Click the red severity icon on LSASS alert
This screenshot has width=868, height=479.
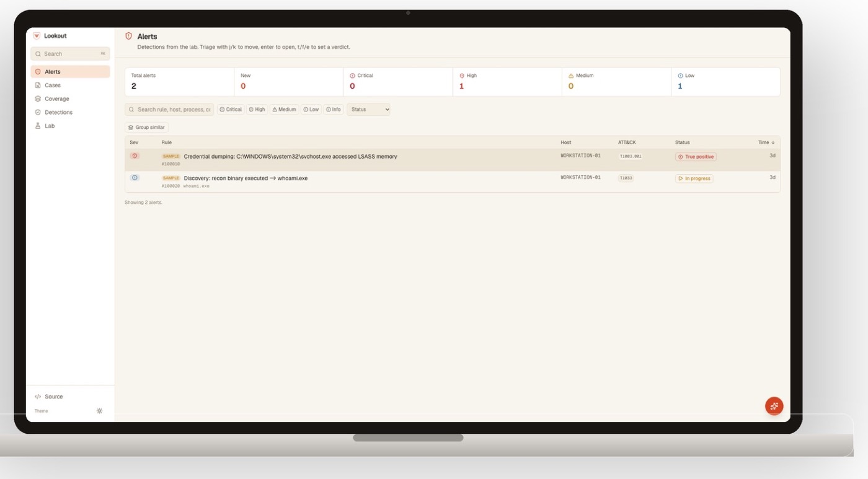tap(135, 156)
